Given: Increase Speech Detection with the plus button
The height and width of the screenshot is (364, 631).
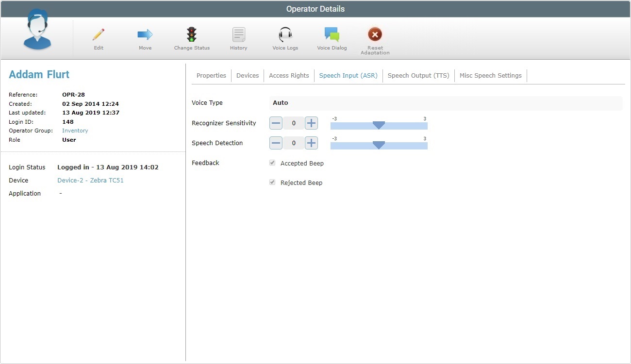Looking at the screenshot, I should pos(311,143).
